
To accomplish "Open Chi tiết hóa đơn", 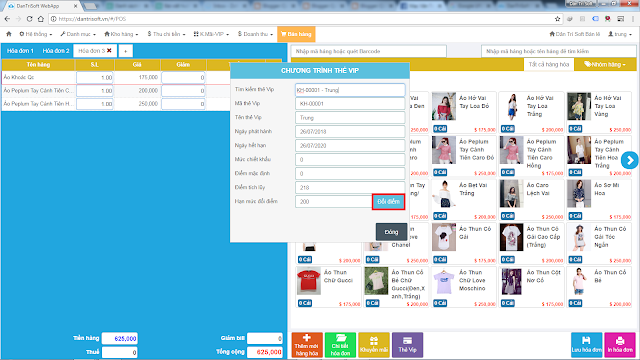I will pyautogui.click(x=340, y=345).
